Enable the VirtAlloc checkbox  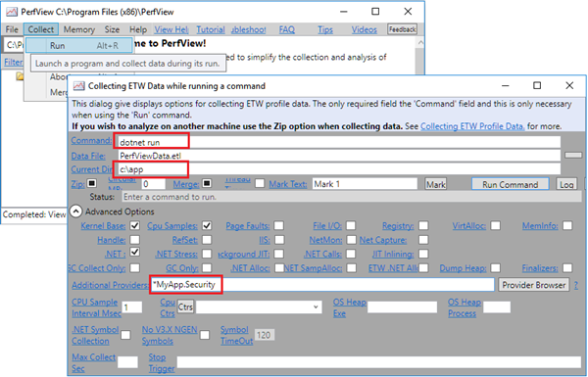pos(495,225)
